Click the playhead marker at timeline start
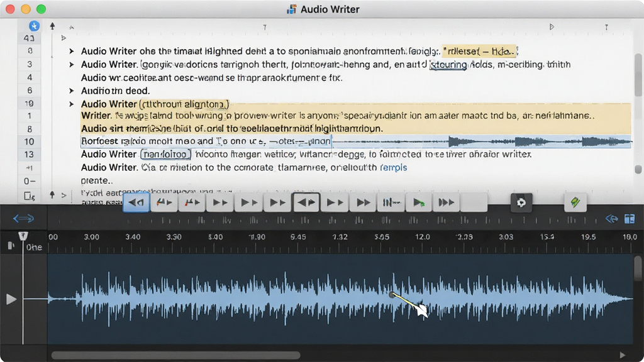The height and width of the screenshot is (362, 644). [23, 236]
